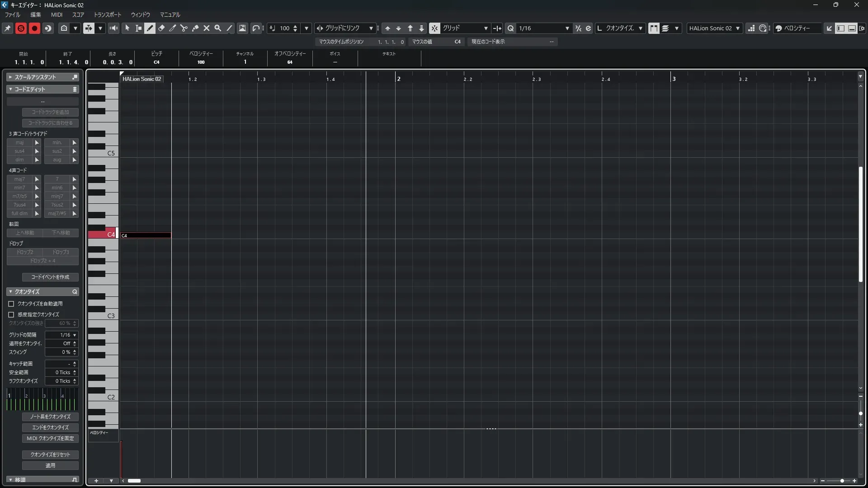Enable auto-apply quantize checkbox
The image size is (868, 488).
(x=11, y=304)
